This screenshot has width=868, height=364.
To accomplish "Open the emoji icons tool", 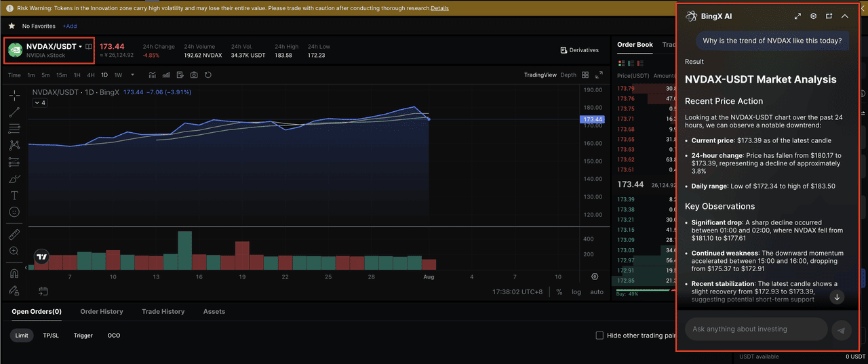I will coord(14,212).
